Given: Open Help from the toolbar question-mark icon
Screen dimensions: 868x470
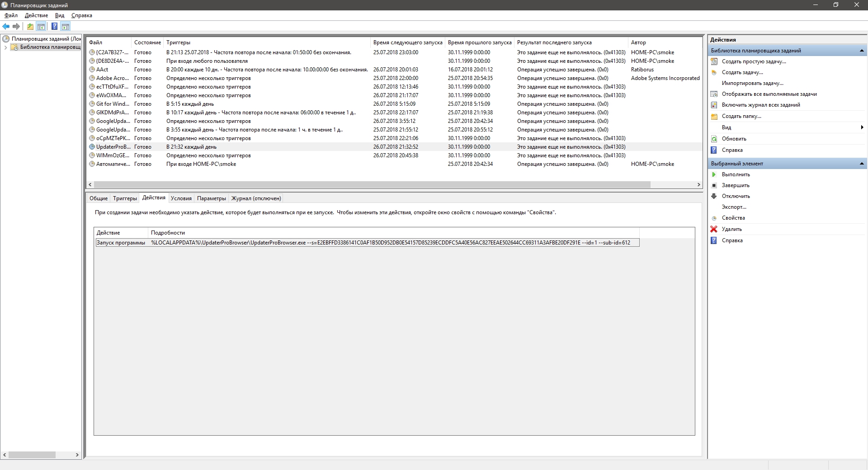Looking at the screenshot, I should [x=54, y=26].
